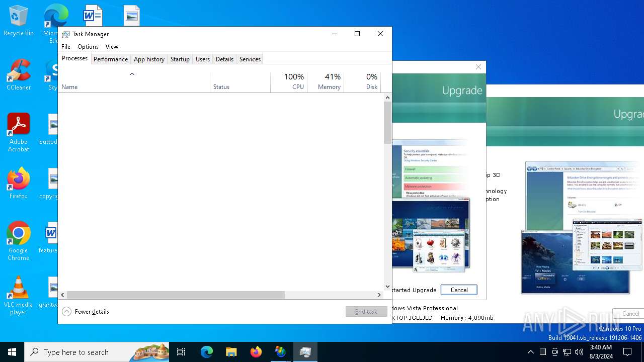The height and width of the screenshot is (362, 644).
Task: Click the Task Manager title bar icon
Action: pos(66,34)
